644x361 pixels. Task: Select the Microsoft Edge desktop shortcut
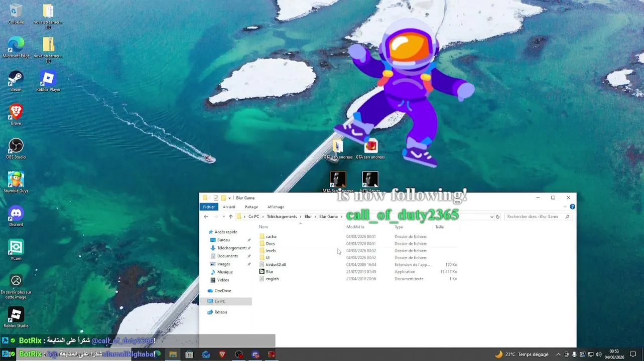tap(16, 48)
